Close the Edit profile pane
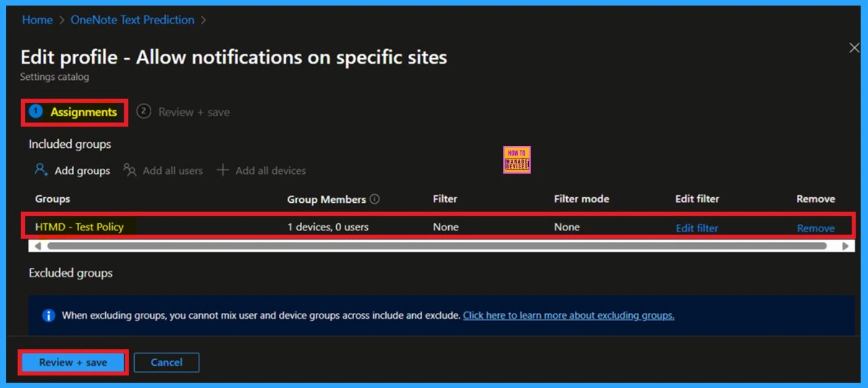The image size is (868, 388). (854, 48)
